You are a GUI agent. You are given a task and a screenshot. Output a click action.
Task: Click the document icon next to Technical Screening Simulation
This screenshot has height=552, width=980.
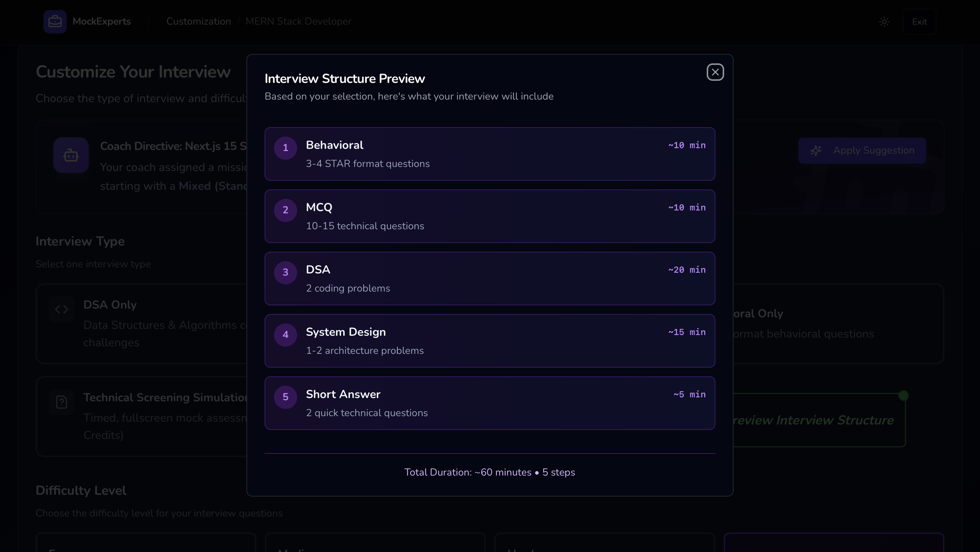tap(61, 402)
